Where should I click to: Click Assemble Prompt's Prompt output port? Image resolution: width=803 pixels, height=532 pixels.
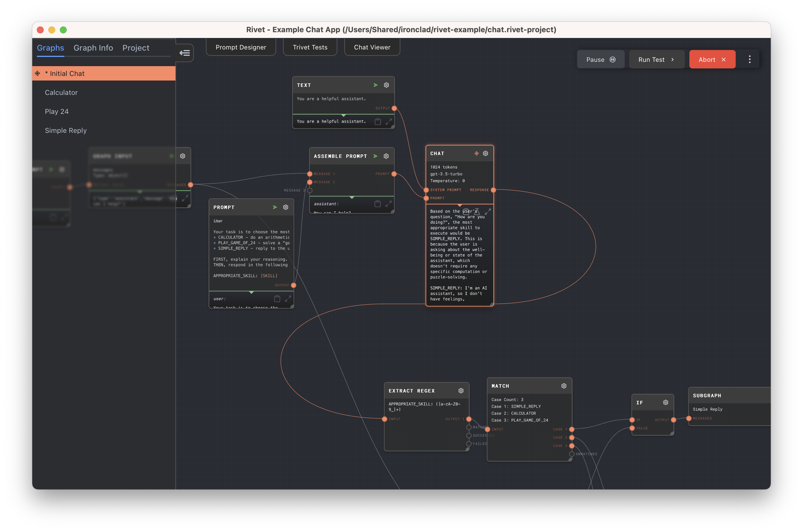394,174
